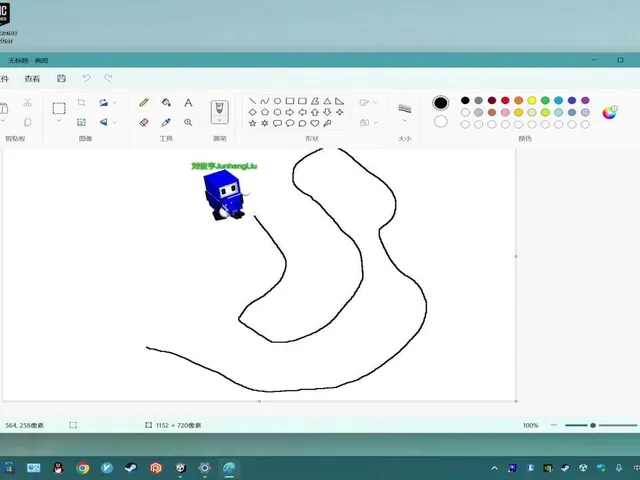Screen dimensions: 640x480
Task: Click the zoom slider handle
Action: [x=593, y=425]
